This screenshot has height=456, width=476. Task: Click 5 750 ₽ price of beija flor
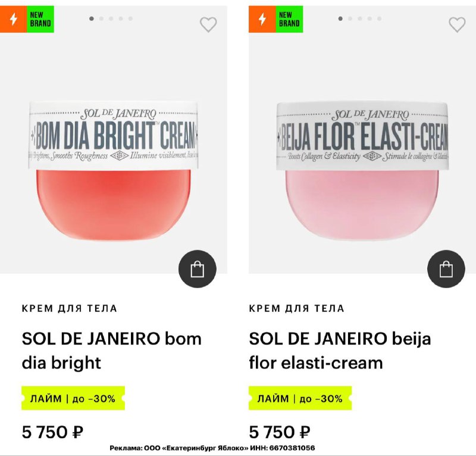280,432
